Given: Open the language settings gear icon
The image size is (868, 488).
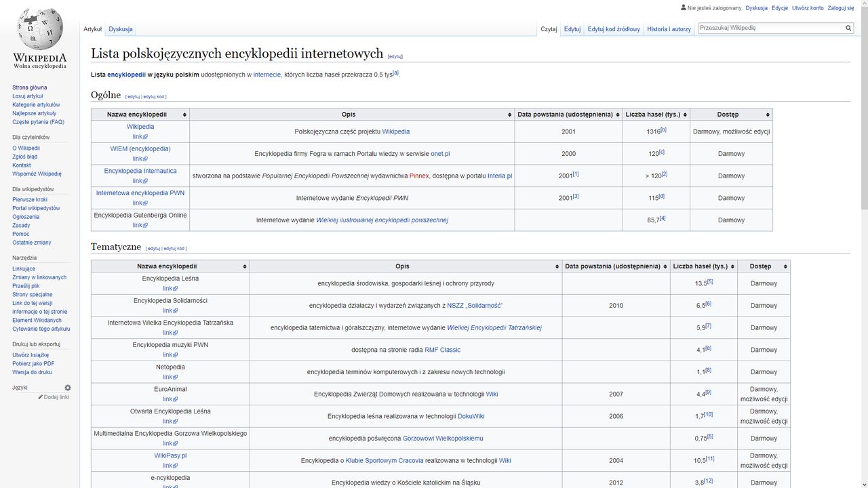Looking at the screenshot, I should click(x=68, y=388).
